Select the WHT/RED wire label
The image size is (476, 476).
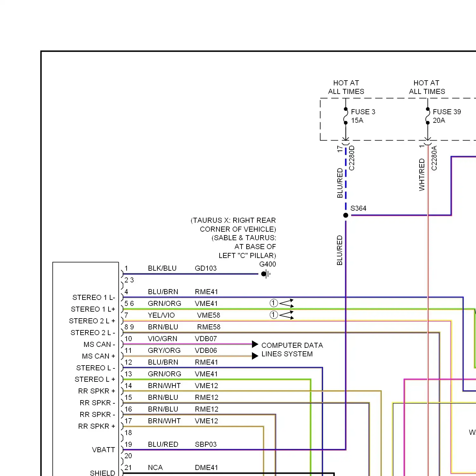point(422,175)
